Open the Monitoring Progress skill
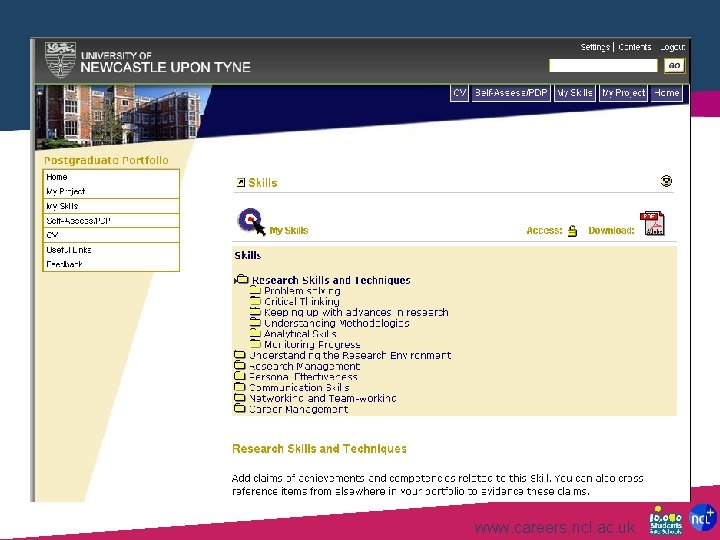This screenshot has width=720, height=540. [312, 344]
